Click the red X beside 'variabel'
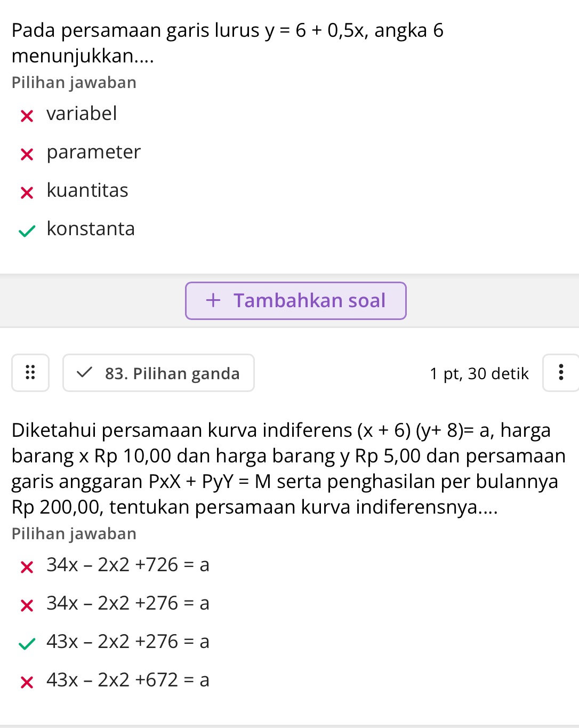This screenshot has height=728, width=579. coord(27,116)
